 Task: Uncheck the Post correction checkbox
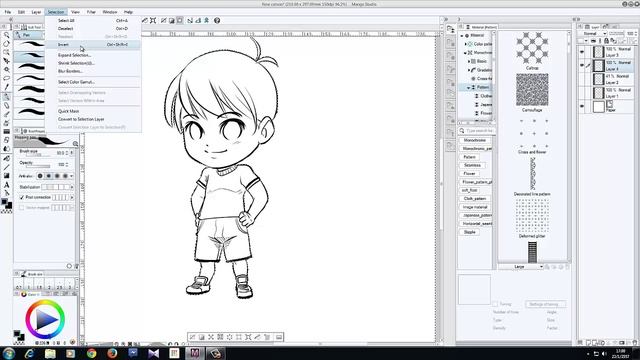click(x=22, y=197)
